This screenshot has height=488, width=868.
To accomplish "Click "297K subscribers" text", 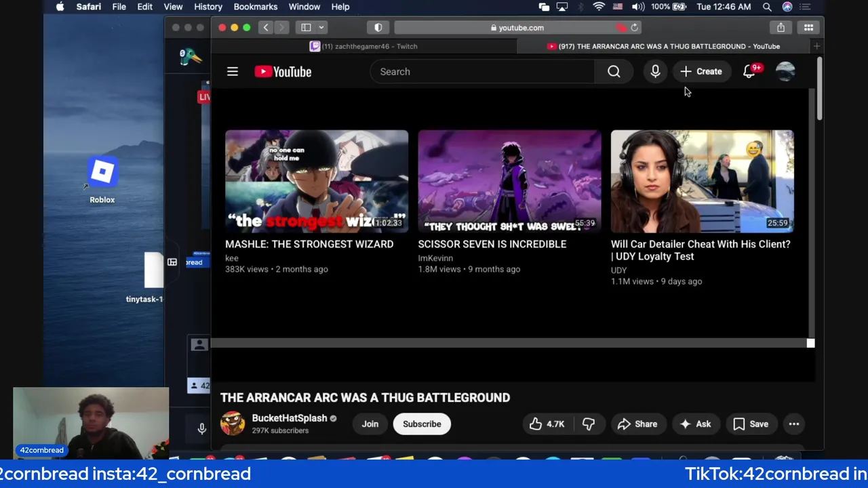I will pyautogui.click(x=280, y=430).
